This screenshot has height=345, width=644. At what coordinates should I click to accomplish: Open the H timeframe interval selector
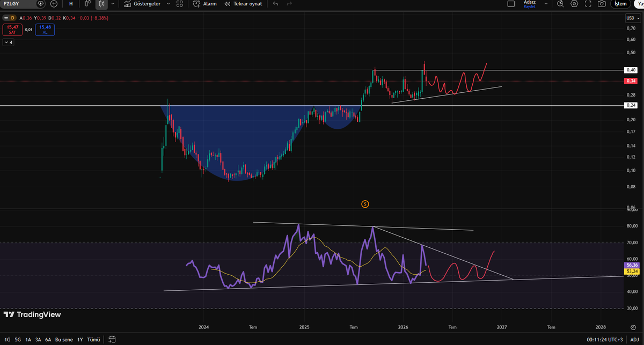click(x=71, y=4)
